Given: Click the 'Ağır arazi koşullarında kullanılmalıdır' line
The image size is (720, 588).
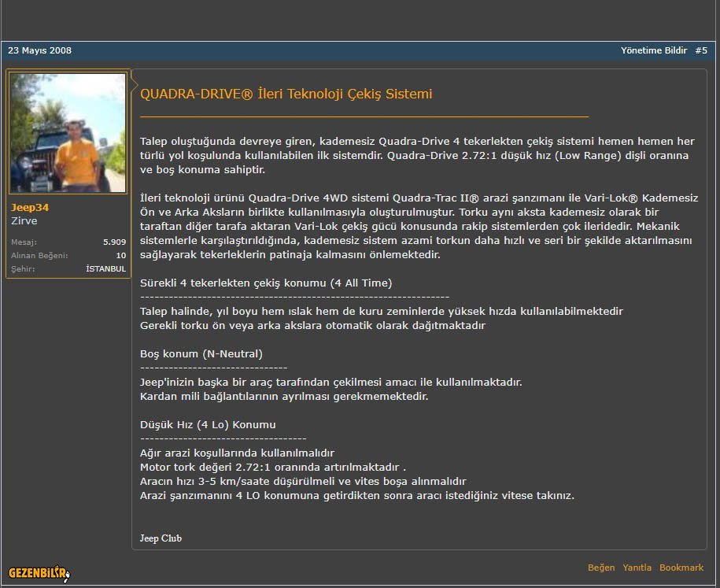Looking at the screenshot, I should pyautogui.click(x=237, y=453).
